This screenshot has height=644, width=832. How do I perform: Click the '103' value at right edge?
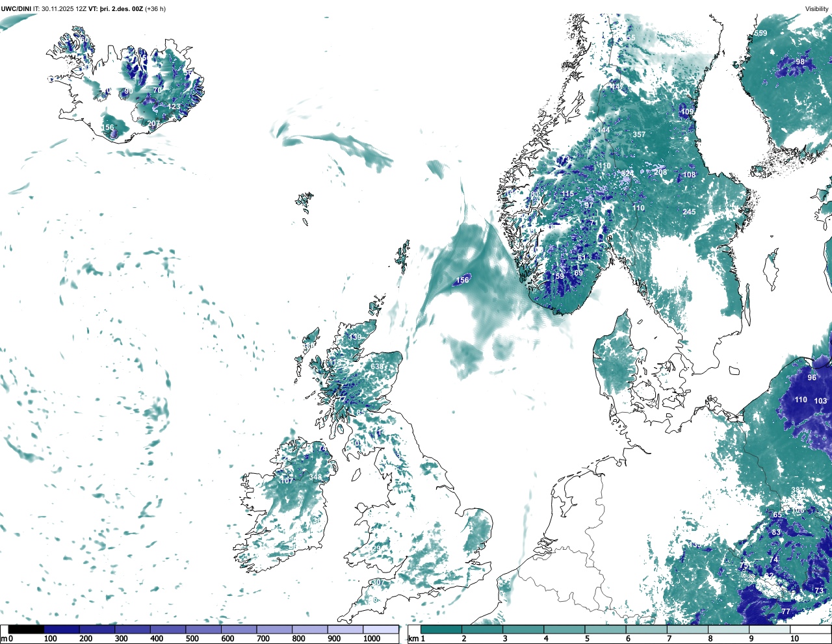821,401
